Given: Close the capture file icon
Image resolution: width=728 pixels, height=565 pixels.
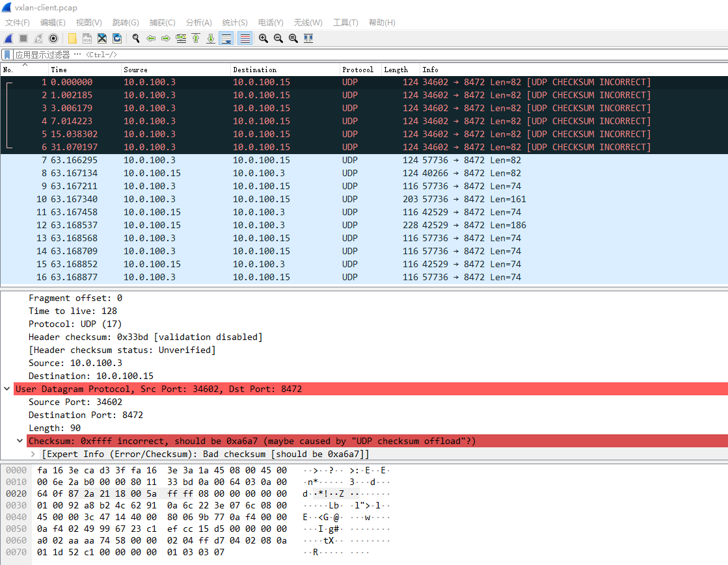Looking at the screenshot, I should (x=102, y=38).
